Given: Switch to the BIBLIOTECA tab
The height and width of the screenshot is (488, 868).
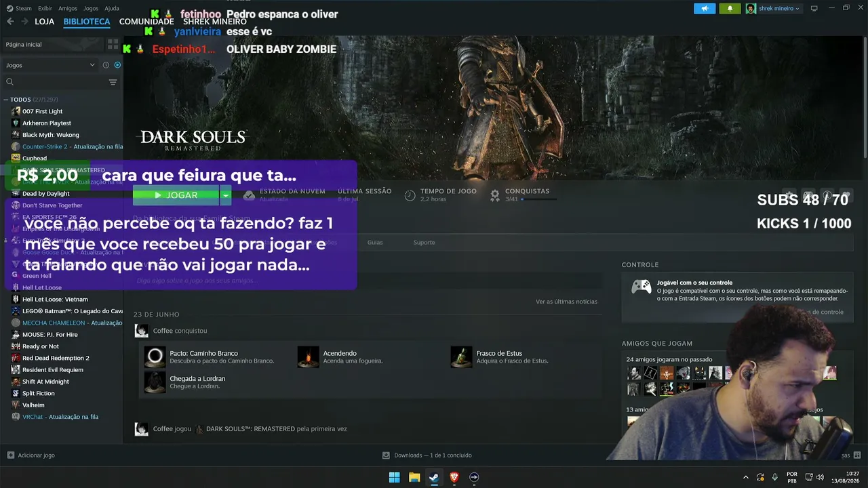Looking at the screenshot, I should [x=87, y=22].
